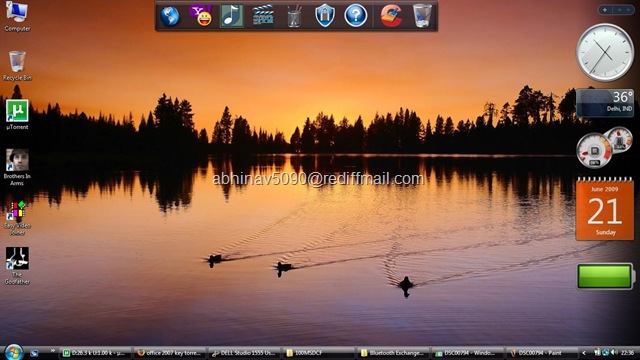The image size is (640, 360).
Task: Open the Delhi weather gadget
Action: pos(605,103)
